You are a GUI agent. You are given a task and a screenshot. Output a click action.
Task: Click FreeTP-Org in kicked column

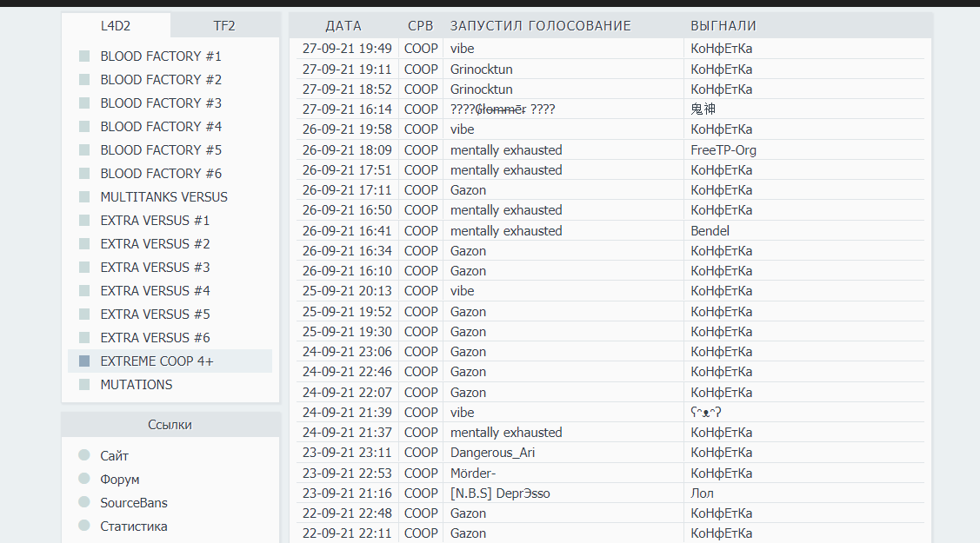point(723,150)
